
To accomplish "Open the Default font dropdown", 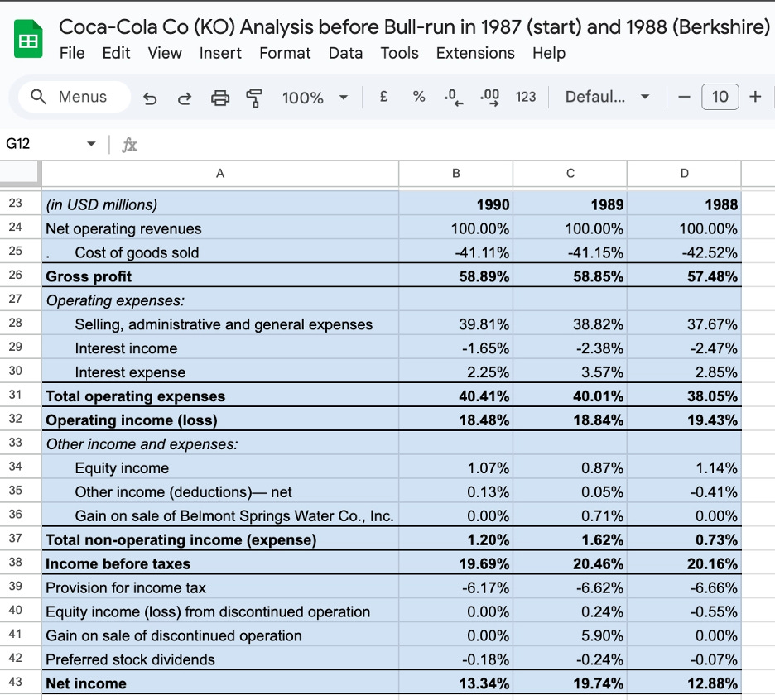I will point(607,97).
